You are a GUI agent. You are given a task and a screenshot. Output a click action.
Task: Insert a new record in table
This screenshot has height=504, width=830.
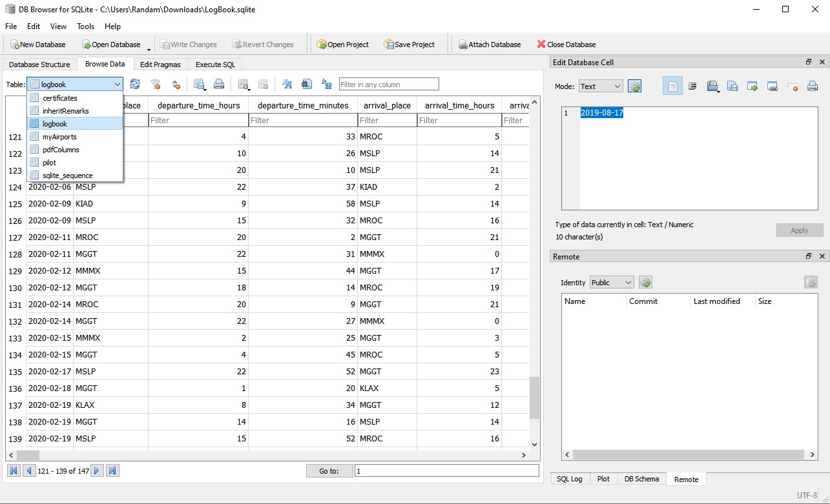pyautogui.click(x=244, y=85)
